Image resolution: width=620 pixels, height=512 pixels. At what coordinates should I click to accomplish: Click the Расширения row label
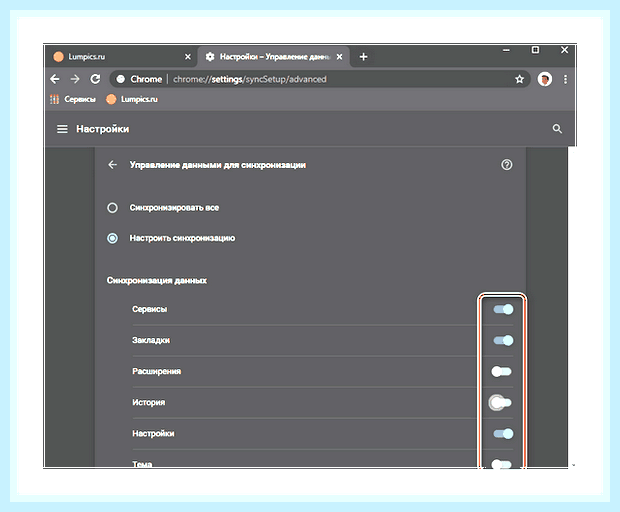[x=157, y=371]
